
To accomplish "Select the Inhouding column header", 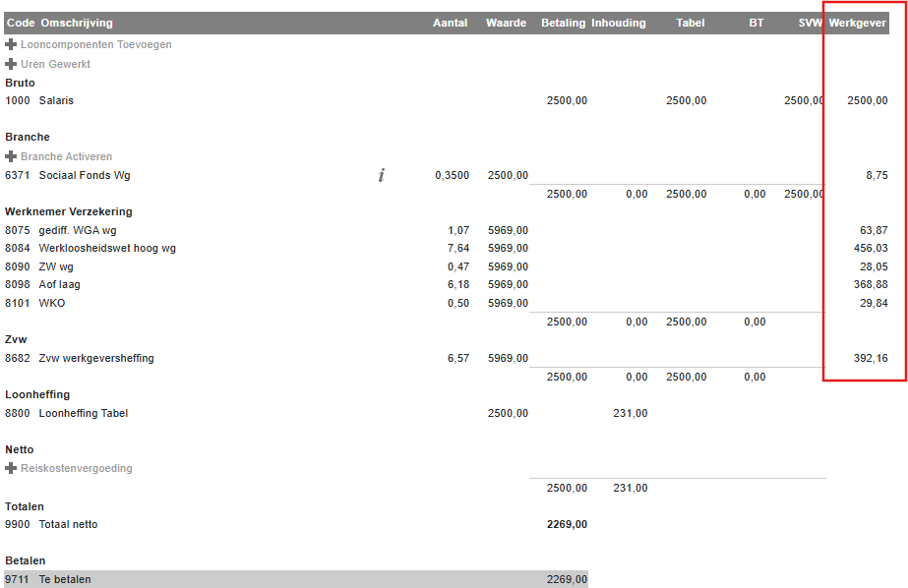I will (x=618, y=23).
